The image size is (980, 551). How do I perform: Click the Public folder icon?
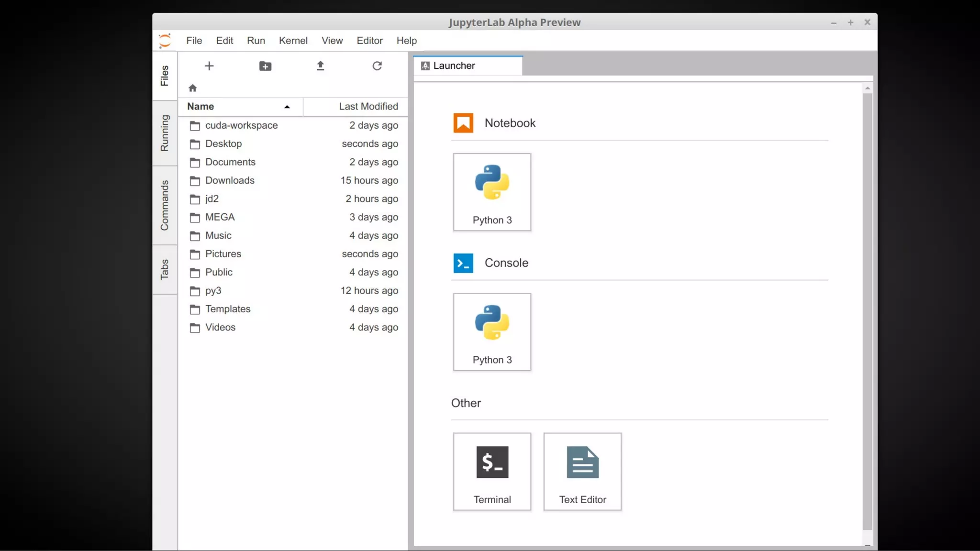coord(195,273)
